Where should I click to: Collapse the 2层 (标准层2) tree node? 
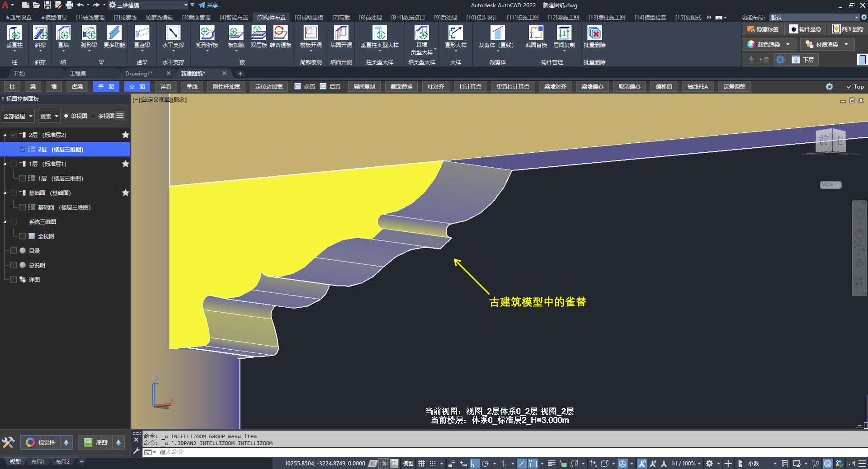point(5,135)
